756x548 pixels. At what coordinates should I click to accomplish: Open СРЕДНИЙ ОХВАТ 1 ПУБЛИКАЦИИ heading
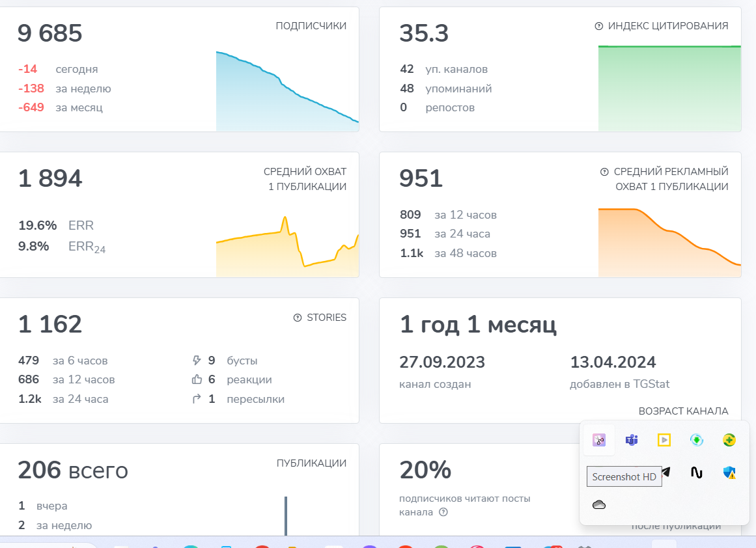[305, 179]
